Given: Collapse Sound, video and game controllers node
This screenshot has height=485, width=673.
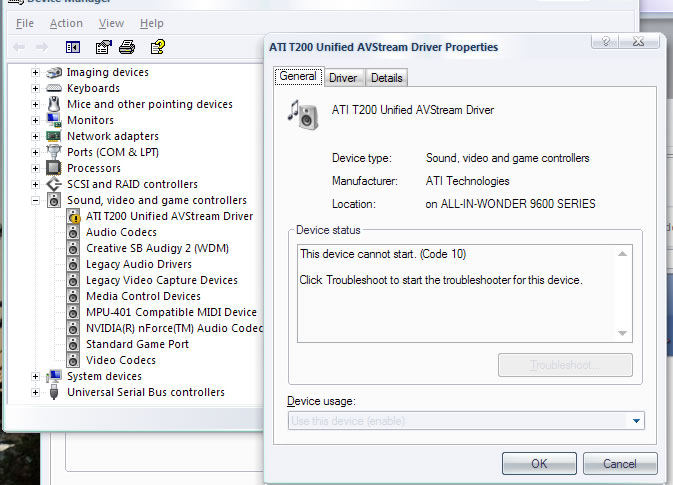Looking at the screenshot, I should click(x=36, y=200).
